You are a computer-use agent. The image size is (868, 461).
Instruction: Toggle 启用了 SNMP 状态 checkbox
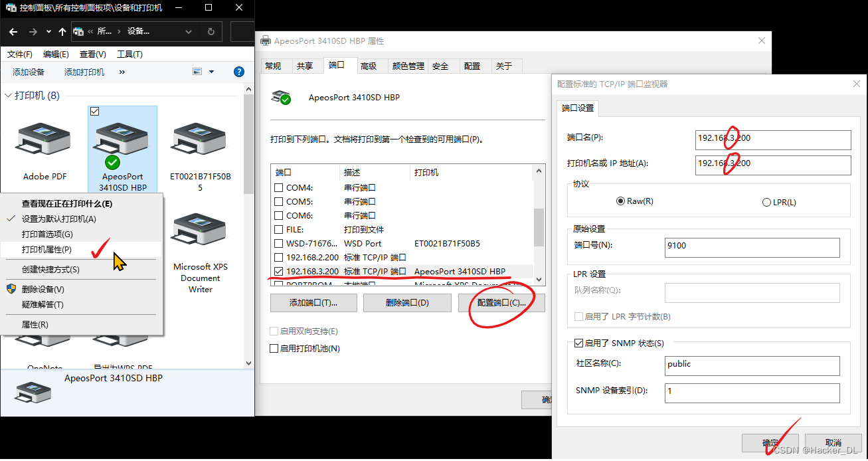pos(578,343)
